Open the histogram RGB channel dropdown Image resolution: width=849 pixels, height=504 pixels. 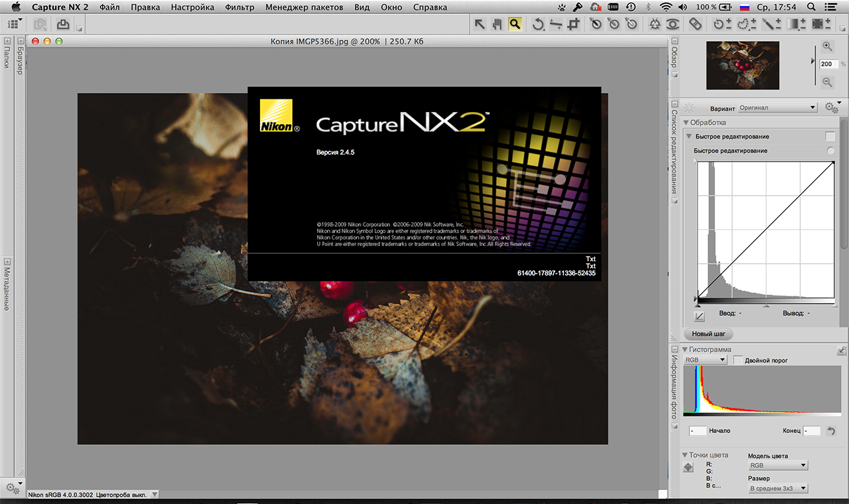click(x=705, y=360)
